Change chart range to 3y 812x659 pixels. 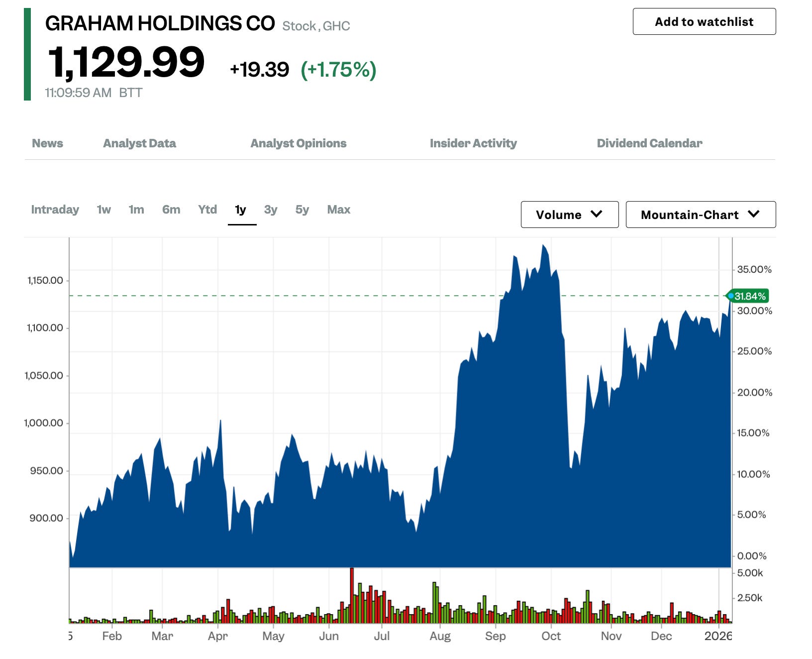click(x=271, y=210)
